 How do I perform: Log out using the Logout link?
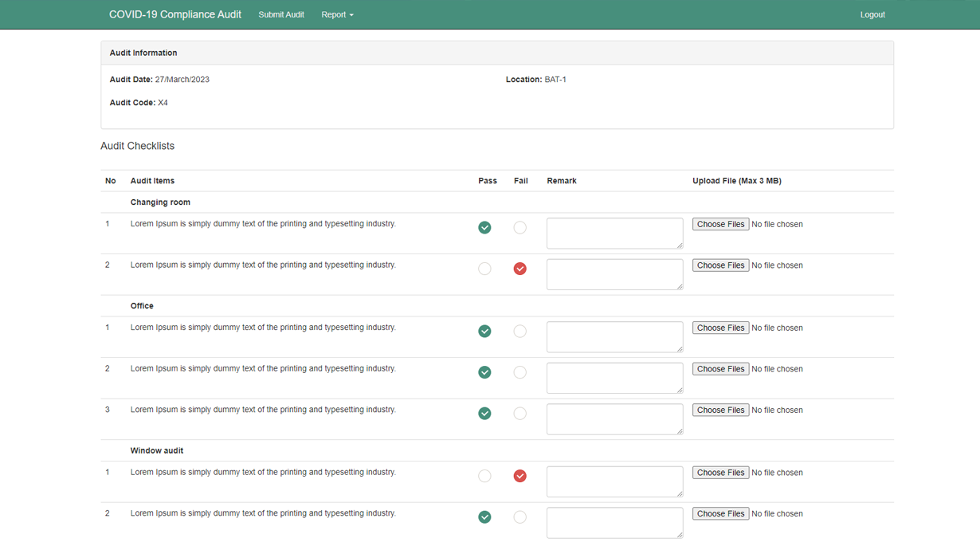[872, 14]
